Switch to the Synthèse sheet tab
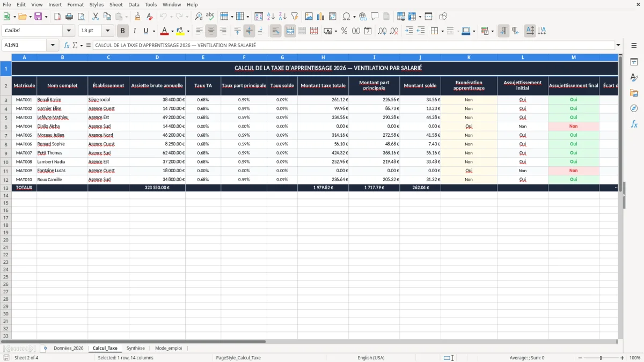This screenshot has height=362, width=644. 136,348
